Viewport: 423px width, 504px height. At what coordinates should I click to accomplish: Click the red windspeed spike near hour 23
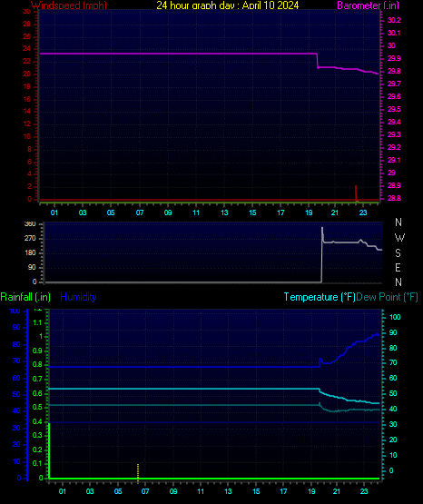click(x=356, y=193)
